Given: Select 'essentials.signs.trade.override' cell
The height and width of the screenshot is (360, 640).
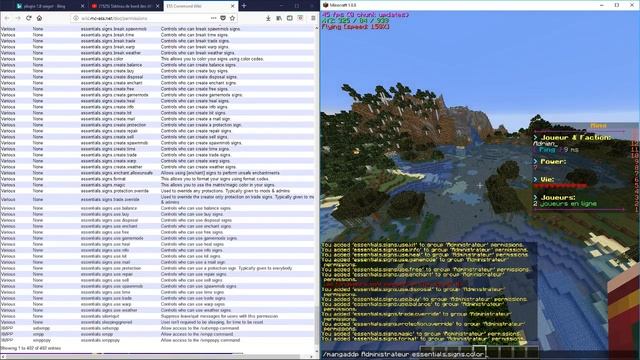Looking at the screenshot, I should tap(110, 200).
